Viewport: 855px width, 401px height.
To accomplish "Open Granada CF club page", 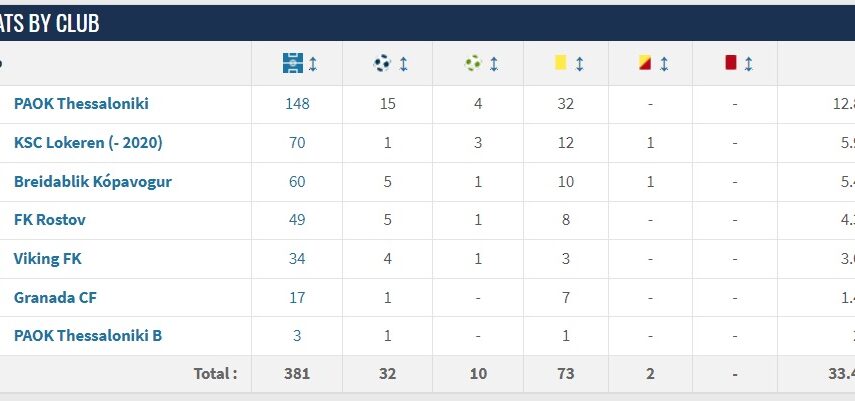I will click(x=55, y=297).
